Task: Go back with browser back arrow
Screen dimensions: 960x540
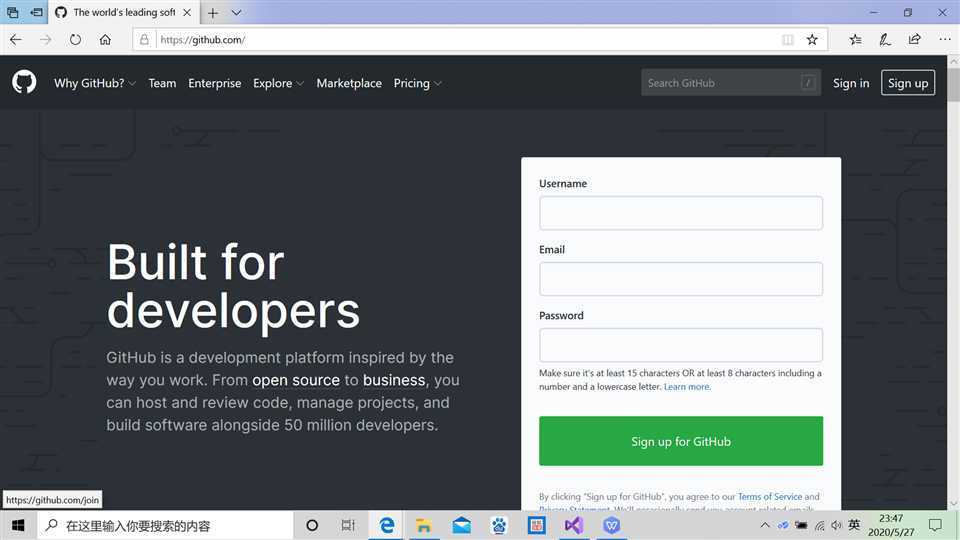Action: pyautogui.click(x=16, y=40)
